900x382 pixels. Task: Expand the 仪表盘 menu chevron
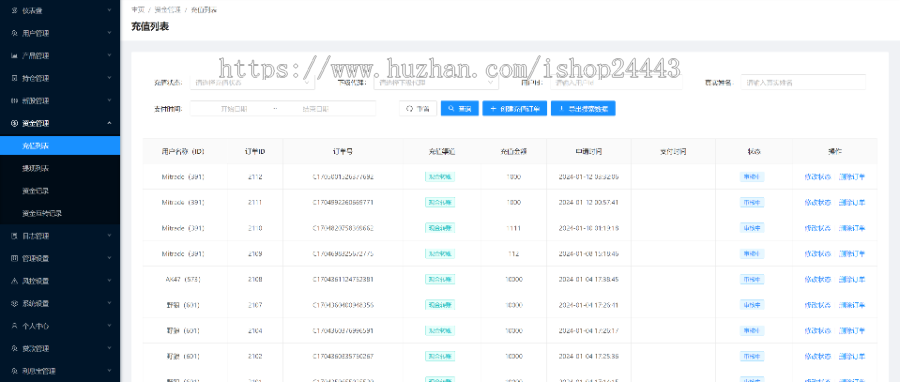109,11
